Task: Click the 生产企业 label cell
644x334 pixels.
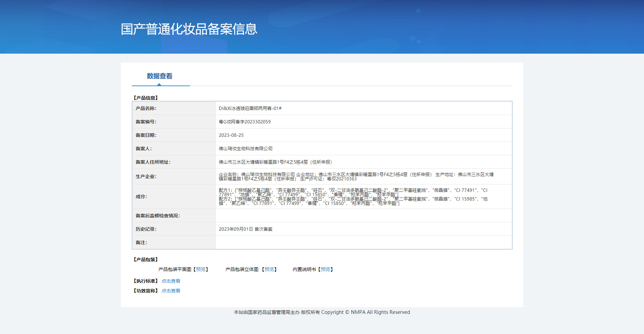Action: point(174,176)
